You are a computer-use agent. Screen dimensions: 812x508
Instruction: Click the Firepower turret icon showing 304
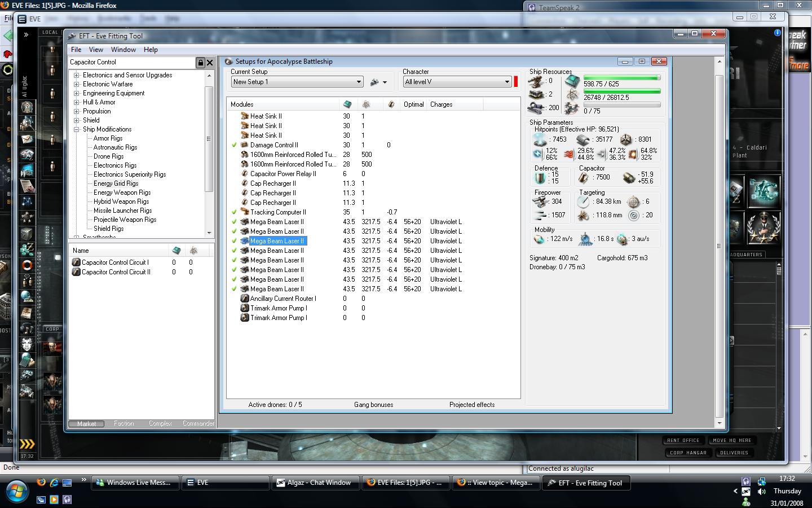point(541,202)
